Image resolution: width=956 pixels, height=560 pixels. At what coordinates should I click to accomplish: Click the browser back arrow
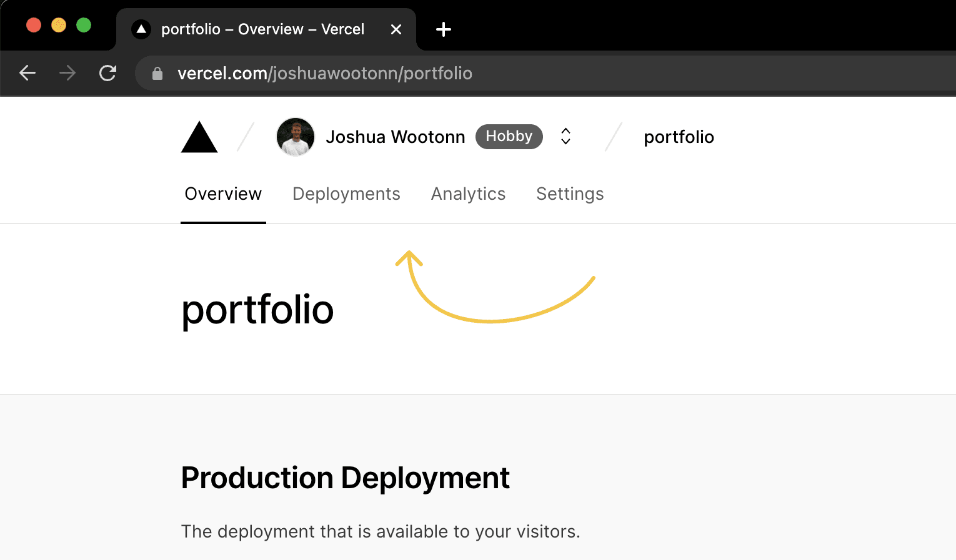pyautogui.click(x=27, y=73)
